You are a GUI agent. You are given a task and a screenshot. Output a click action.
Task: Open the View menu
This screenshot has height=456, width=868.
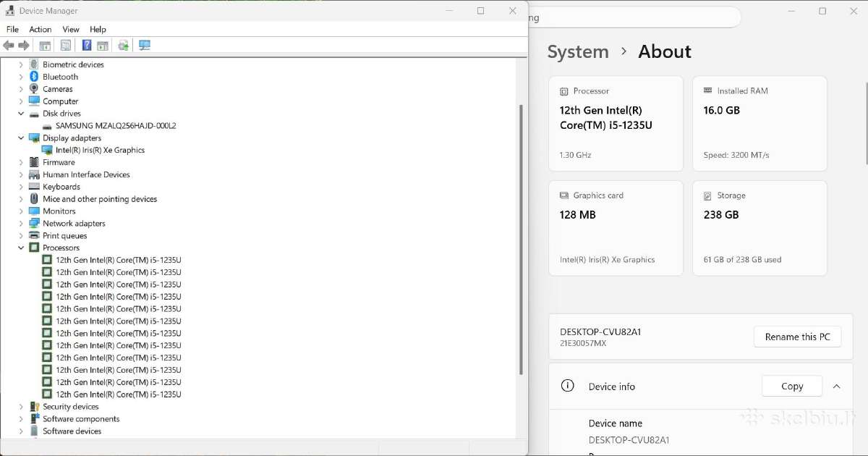pyautogui.click(x=71, y=29)
